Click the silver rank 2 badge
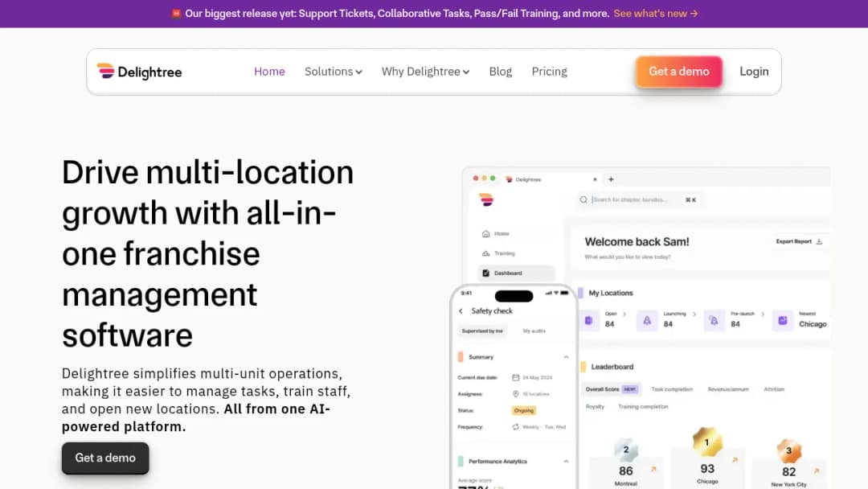The width and height of the screenshot is (868, 489). pyautogui.click(x=626, y=450)
